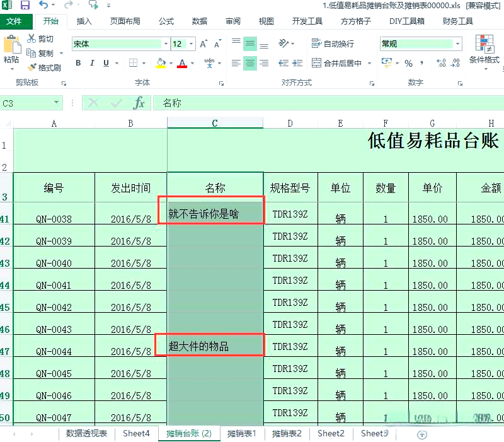Open the merge and center dropdown arrow

click(x=369, y=64)
